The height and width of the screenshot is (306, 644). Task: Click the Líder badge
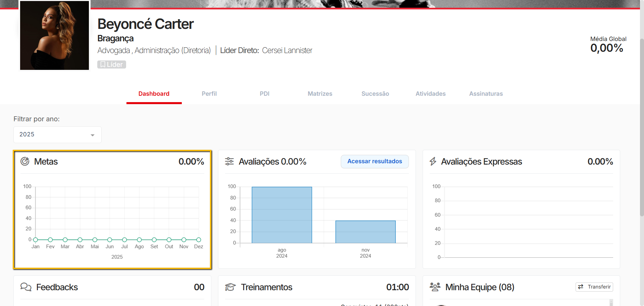pyautogui.click(x=112, y=64)
